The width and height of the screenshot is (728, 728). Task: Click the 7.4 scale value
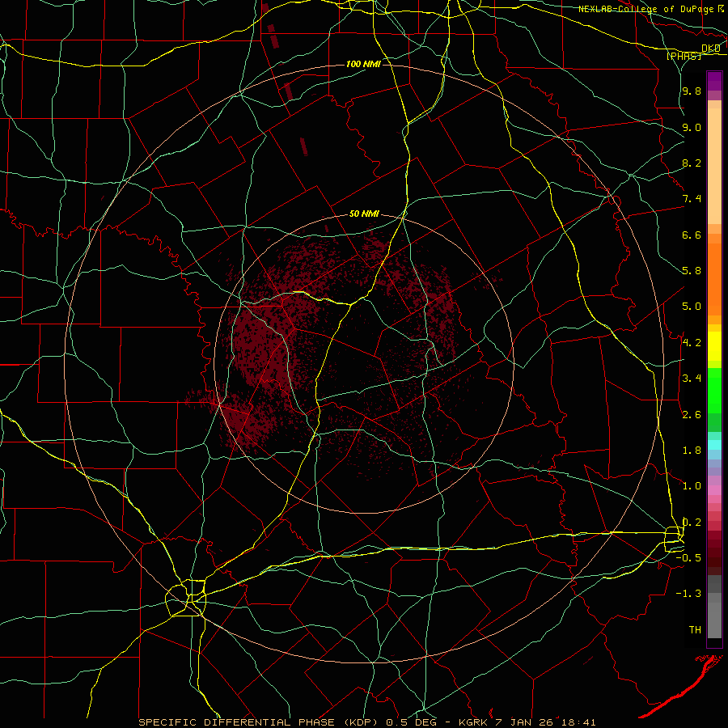692,199
